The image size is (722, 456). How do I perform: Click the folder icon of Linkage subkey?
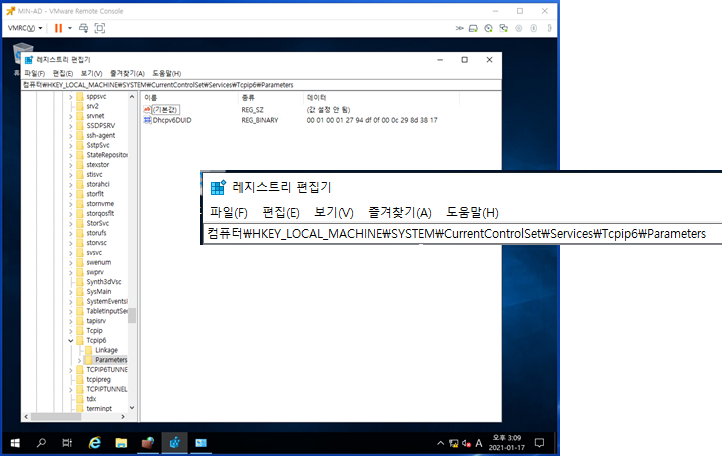[x=89, y=350]
